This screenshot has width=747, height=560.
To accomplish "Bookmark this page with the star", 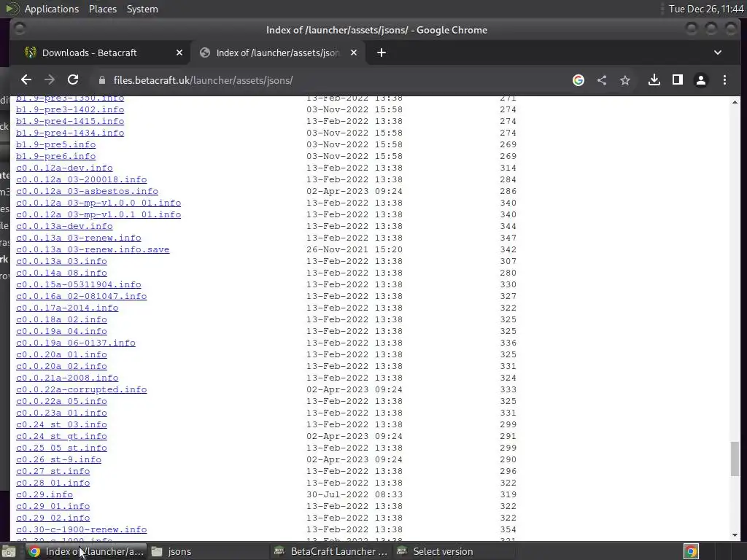I will [x=625, y=80].
